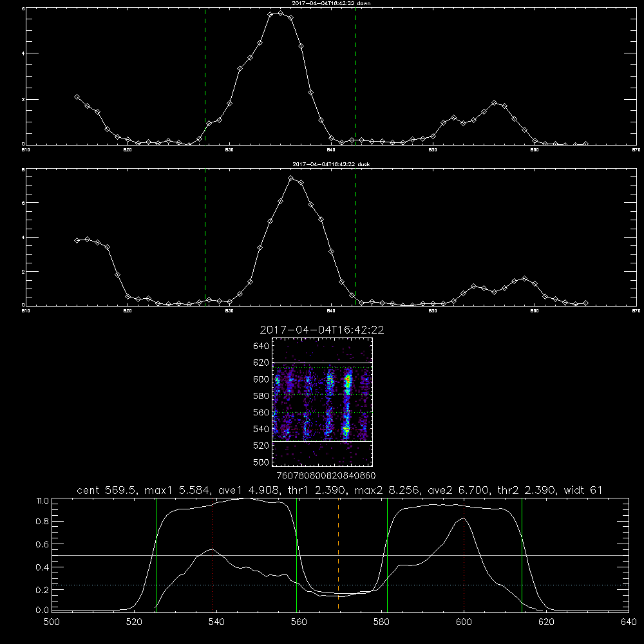Click the lower curve's peak near 539 in bottom plot

click(x=213, y=549)
